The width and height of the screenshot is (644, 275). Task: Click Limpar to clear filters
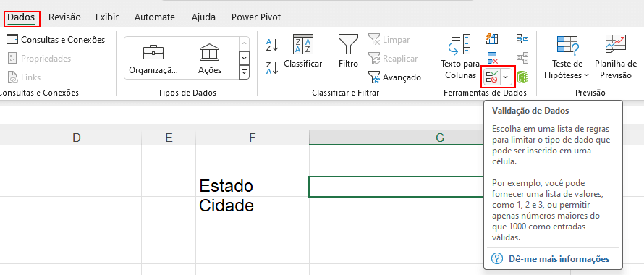389,40
